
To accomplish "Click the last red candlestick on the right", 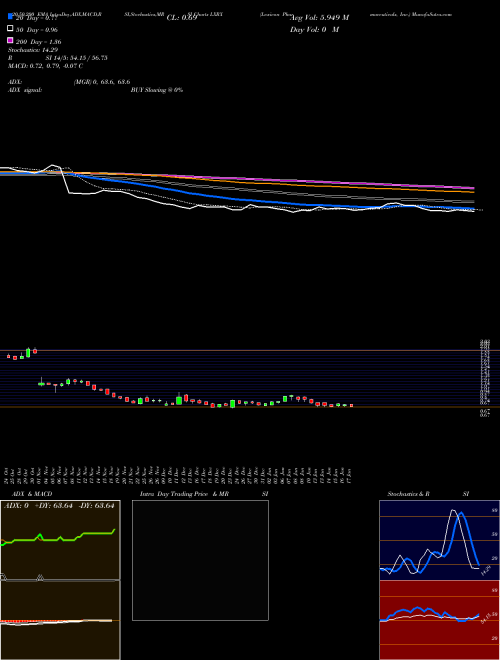I will [x=351, y=405].
